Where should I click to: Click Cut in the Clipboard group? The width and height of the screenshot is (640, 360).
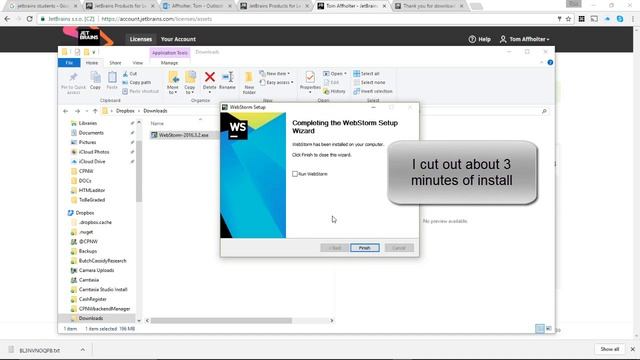coord(130,73)
